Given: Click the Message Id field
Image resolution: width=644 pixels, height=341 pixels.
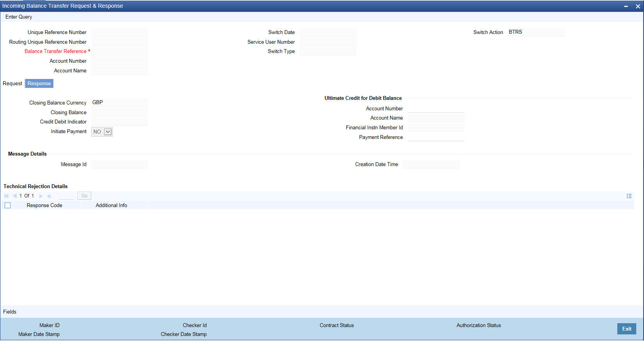Looking at the screenshot, I should (120, 164).
